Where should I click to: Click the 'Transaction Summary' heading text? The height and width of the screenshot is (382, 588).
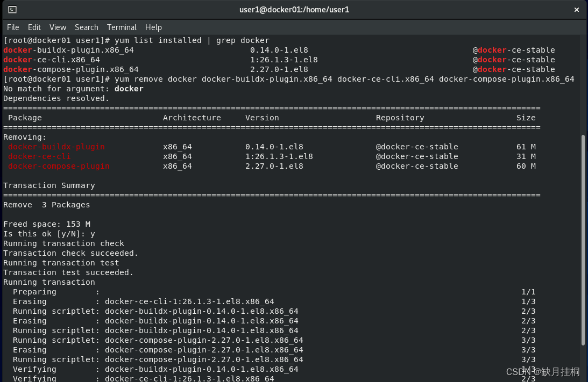tap(49, 185)
